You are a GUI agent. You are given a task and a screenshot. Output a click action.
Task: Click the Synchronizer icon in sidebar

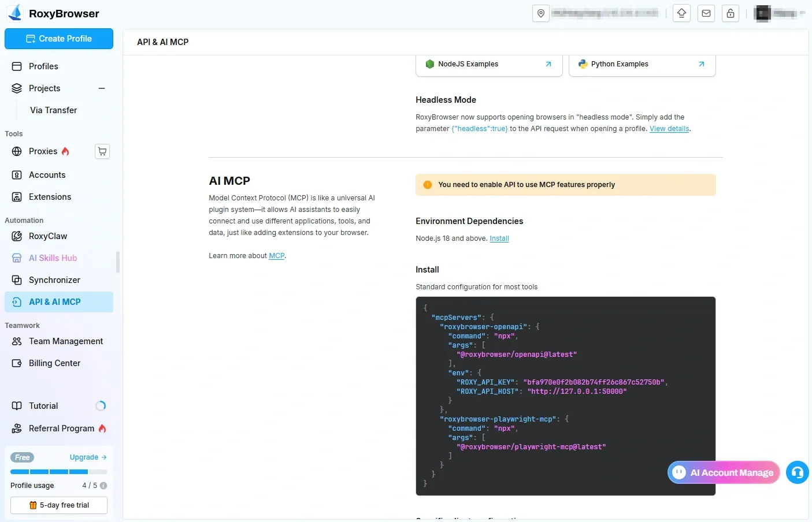[x=17, y=280]
